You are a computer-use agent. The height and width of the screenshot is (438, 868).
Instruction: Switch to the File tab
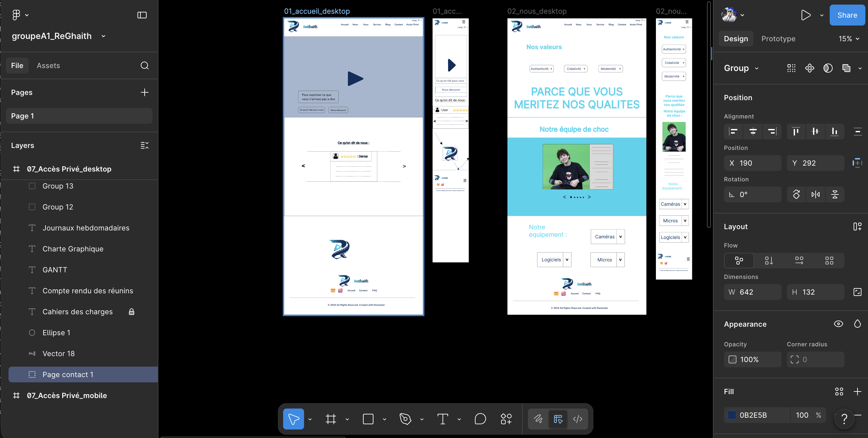click(x=17, y=65)
